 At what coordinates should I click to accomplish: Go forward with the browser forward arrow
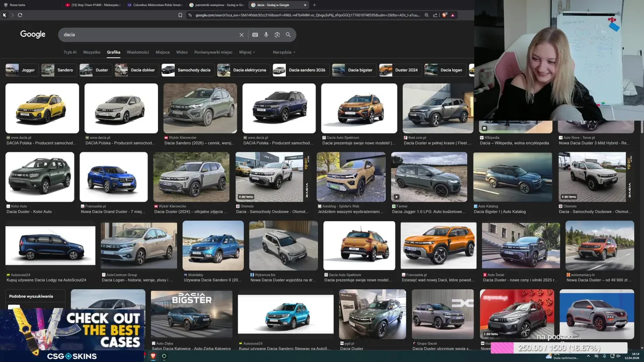(12, 15)
